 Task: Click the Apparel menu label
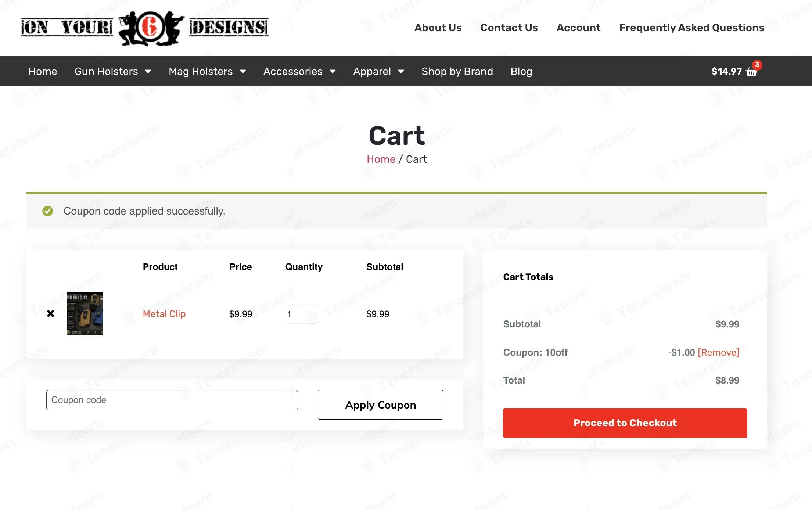click(x=372, y=71)
